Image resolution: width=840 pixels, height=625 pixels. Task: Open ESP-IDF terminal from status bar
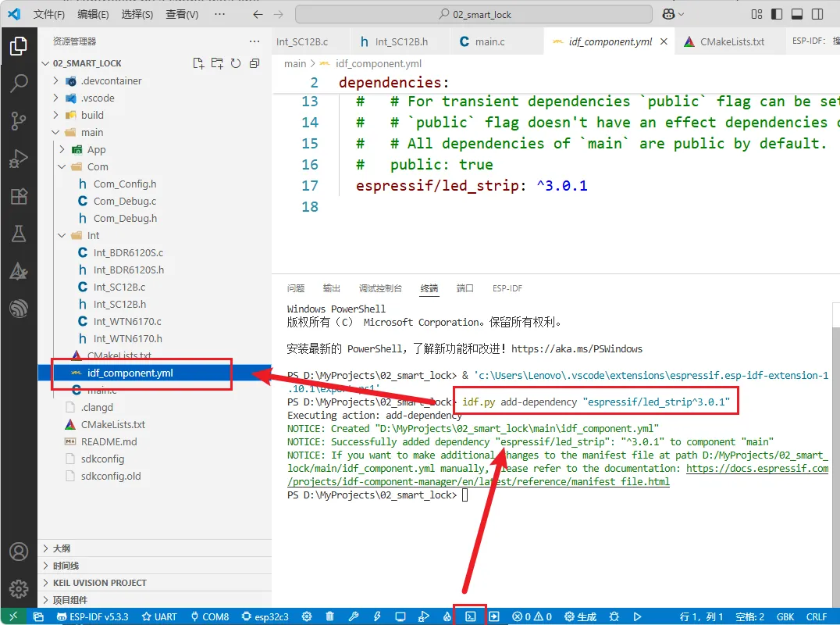pyautogui.click(x=471, y=616)
